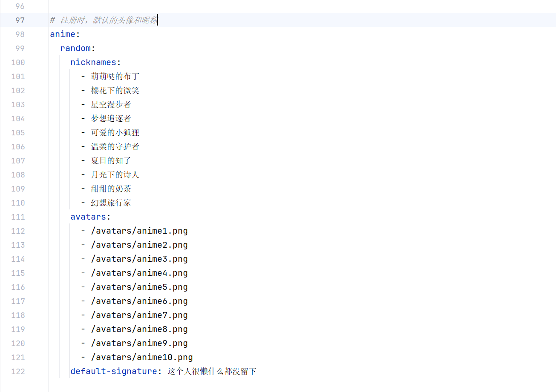Click path '/avatars/anime2.png'
Image resolution: width=556 pixels, height=392 pixels.
139,245
